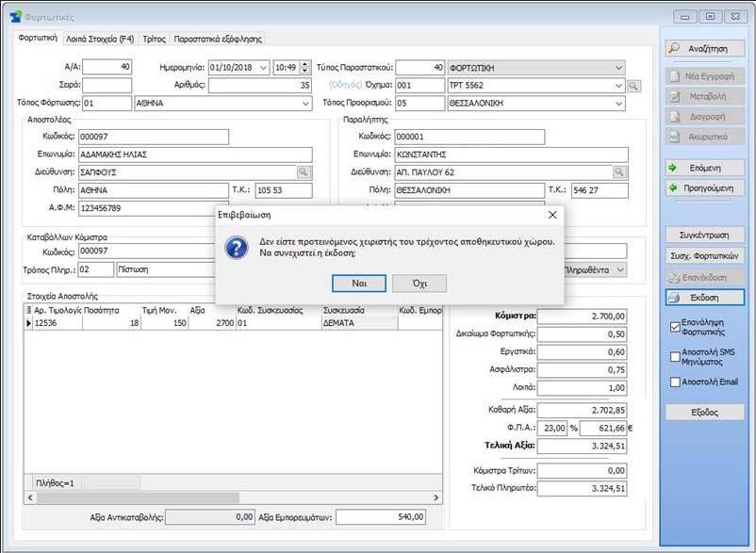Image resolution: width=756 pixels, height=553 pixels.
Task: Toggle the Επανάληψη Φορτωτικής checkbox
Action: pos(675,327)
